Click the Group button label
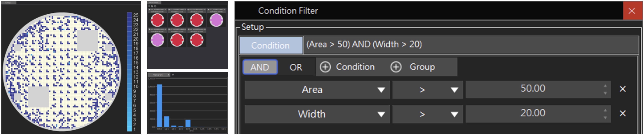Image resolution: width=644 pixels, height=135 pixels. point(422,67)
